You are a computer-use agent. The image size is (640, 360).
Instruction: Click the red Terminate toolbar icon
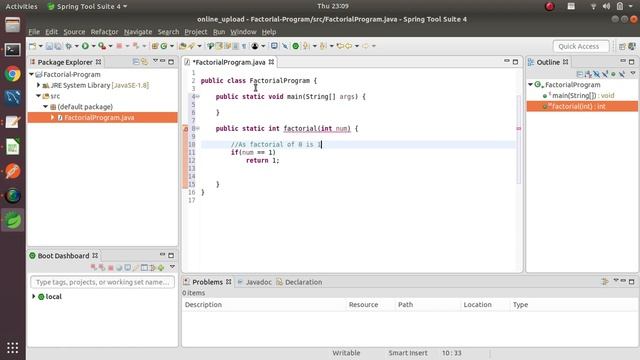[119, 46]
